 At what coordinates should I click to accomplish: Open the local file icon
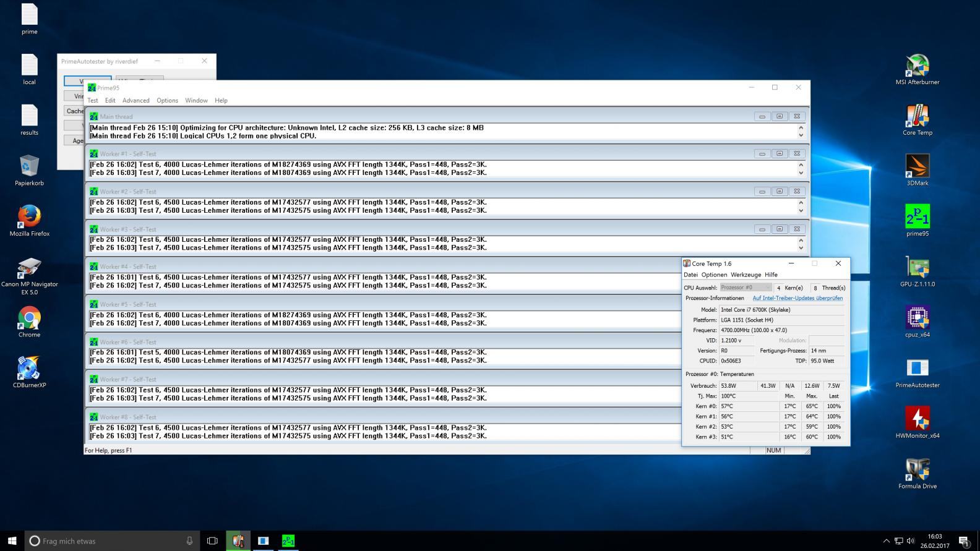pyautogui.click(x=29, y=69)
